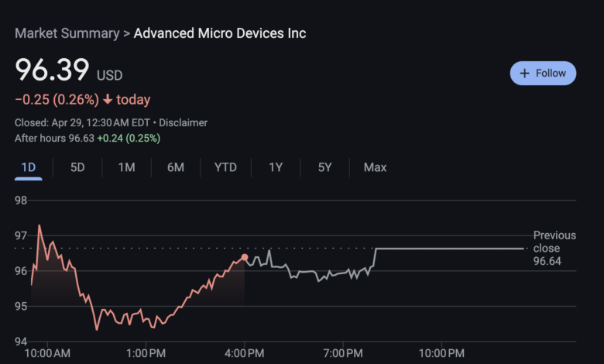The height and width of the screenshot is (364, 604).
Task: Click the 94 y-axis label
Action: [21, 342]
